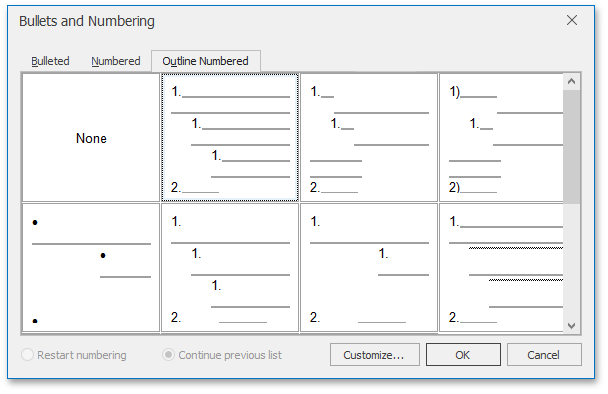The width and height of the screenshot is (608, 394).
Task: Switch to the Numbered tab
Action: [116, 61]
